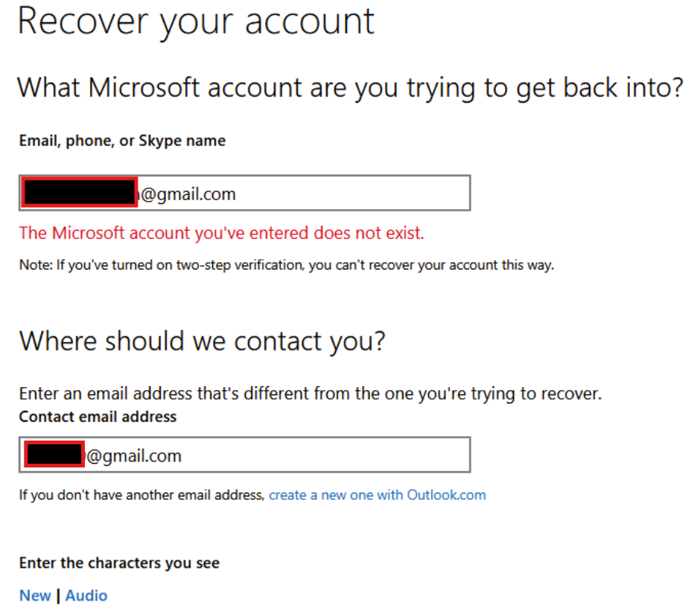Click the redacted username in the contact field
700x611 pixels.
54,455
